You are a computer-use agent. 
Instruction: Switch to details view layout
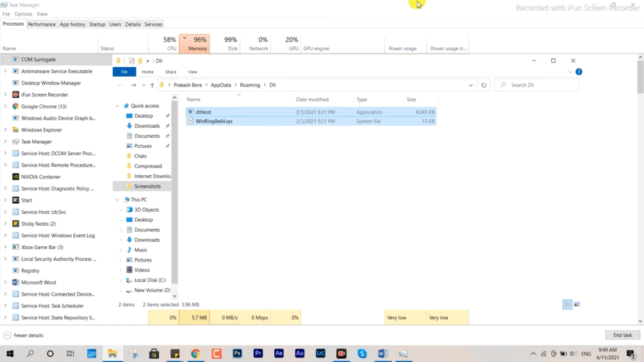(x=567, y=305)
